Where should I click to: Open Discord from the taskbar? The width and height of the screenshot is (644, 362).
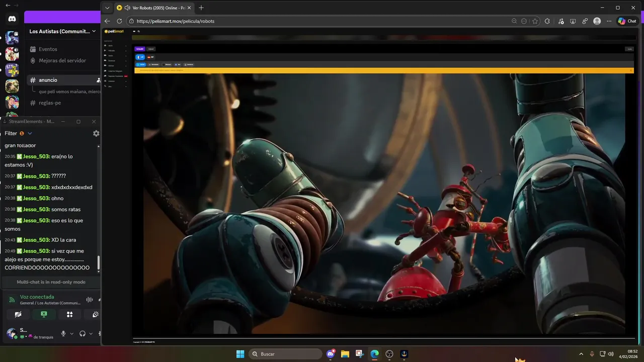click(331, 354)
